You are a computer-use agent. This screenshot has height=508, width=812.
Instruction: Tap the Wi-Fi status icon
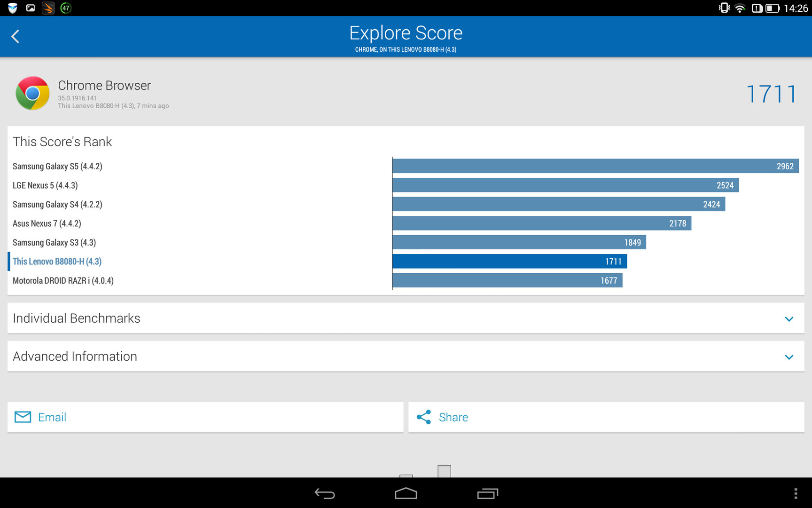click(740, 8)
